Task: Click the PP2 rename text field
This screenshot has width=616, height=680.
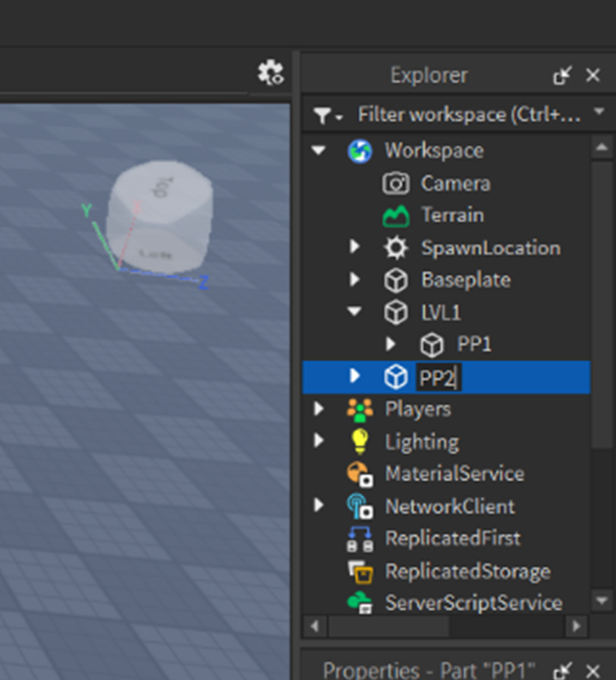Action: 438,377
